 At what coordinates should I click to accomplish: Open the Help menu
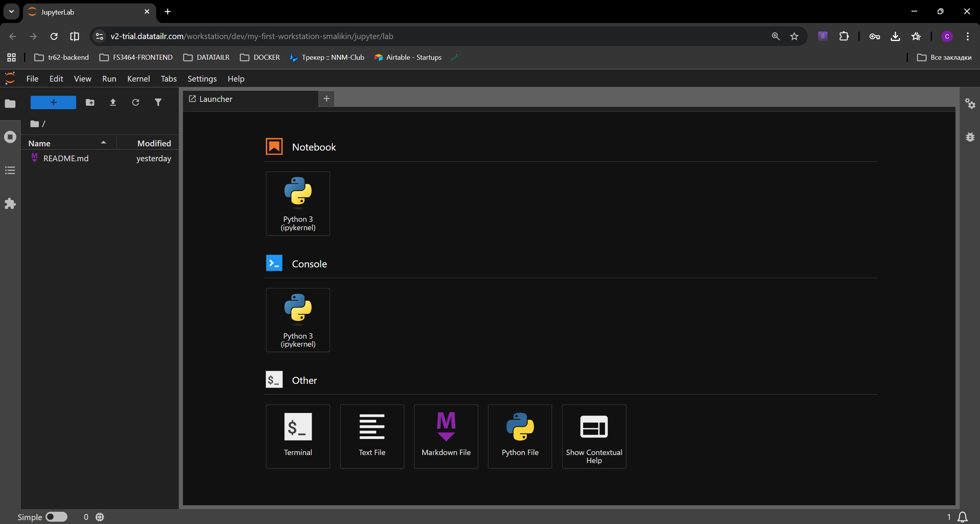pyautogui.click(x=236, y=79)
